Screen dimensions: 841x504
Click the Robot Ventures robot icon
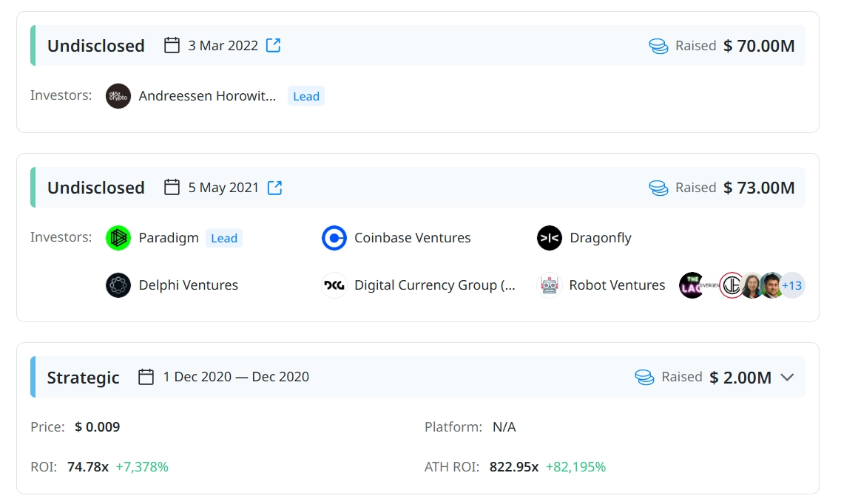pyautogui.click(x=549, y=285)
